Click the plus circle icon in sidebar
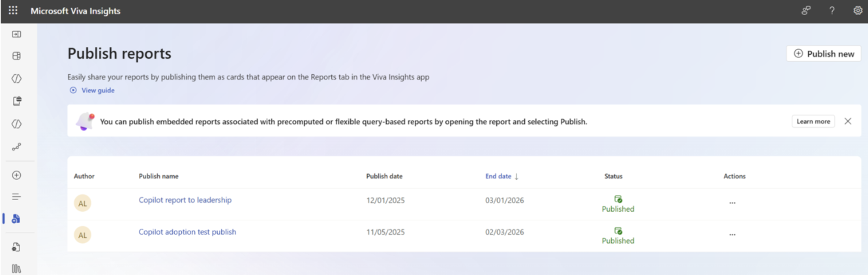 point(17,175)
